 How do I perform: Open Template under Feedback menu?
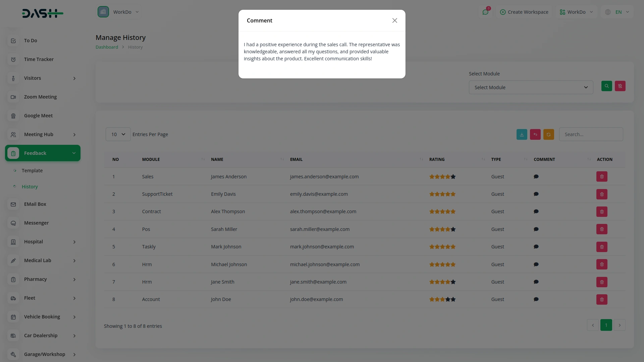click(x=32, y=171)
